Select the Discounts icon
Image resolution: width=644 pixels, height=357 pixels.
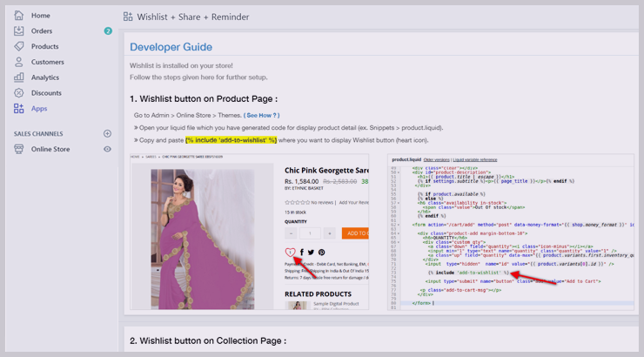19,93
